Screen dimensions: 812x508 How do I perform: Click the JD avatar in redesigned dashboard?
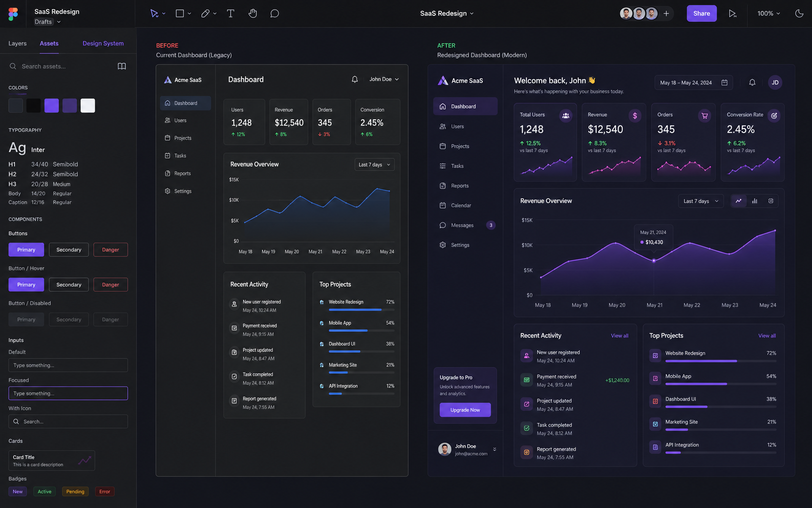775,82
